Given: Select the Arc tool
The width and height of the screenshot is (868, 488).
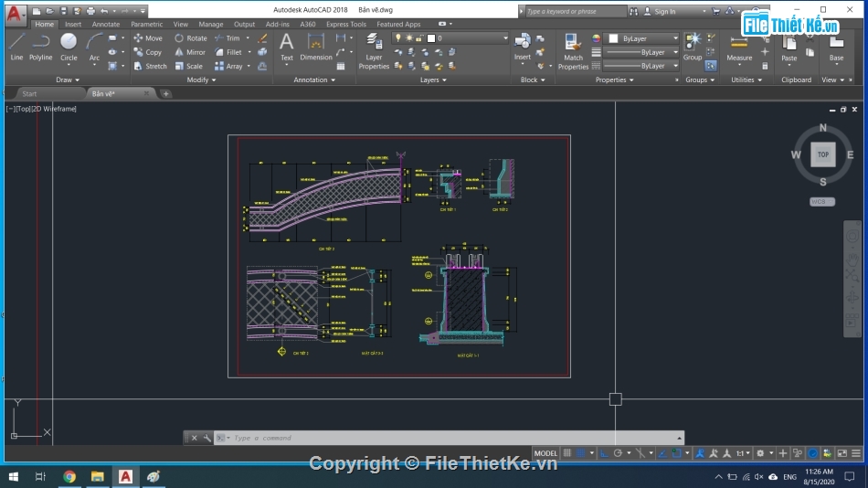Looking at the screenshot, I should (94, 48).
